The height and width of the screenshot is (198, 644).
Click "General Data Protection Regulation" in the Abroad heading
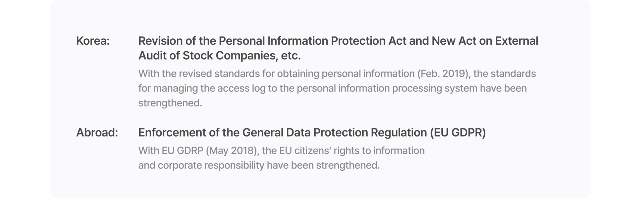point(335,132)
